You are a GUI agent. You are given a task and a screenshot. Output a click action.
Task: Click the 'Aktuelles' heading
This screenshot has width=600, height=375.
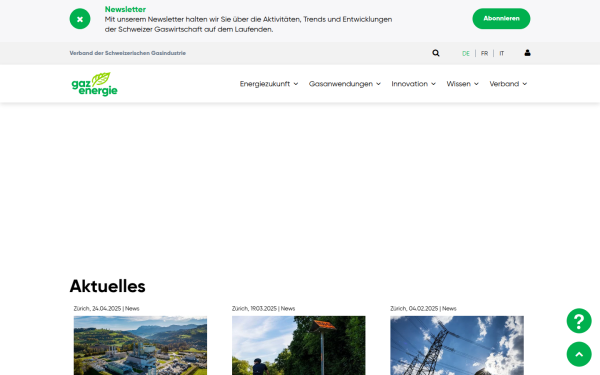(x=108, y=286)
